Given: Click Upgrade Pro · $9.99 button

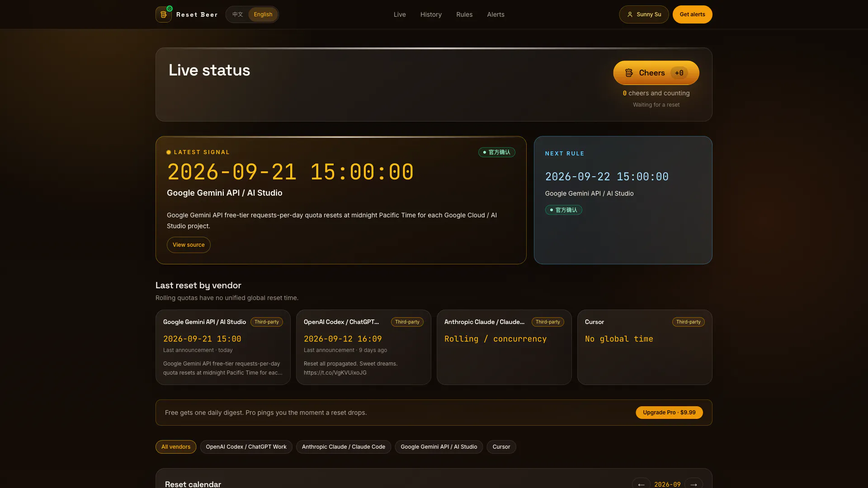Looking at the screenshot, I should (669, 413).
